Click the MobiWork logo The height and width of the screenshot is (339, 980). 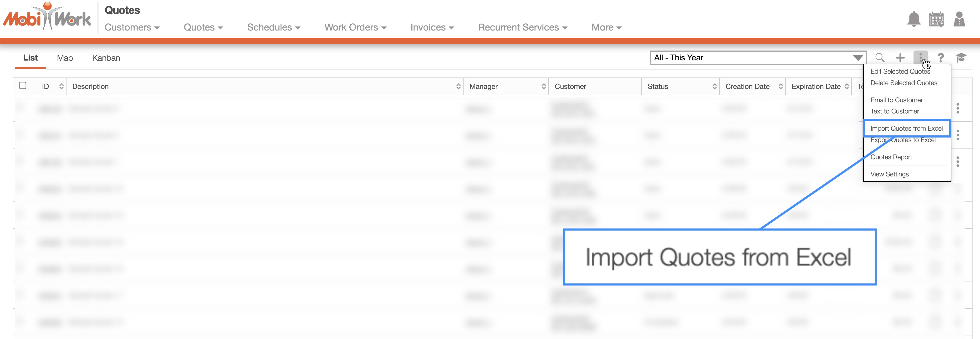coord(47,17)
